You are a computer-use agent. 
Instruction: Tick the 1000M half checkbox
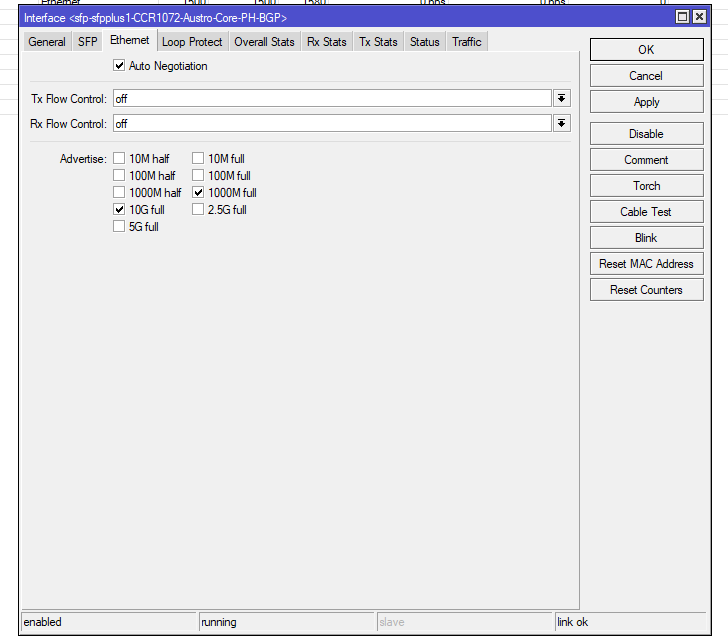click(x=119, y=192)
